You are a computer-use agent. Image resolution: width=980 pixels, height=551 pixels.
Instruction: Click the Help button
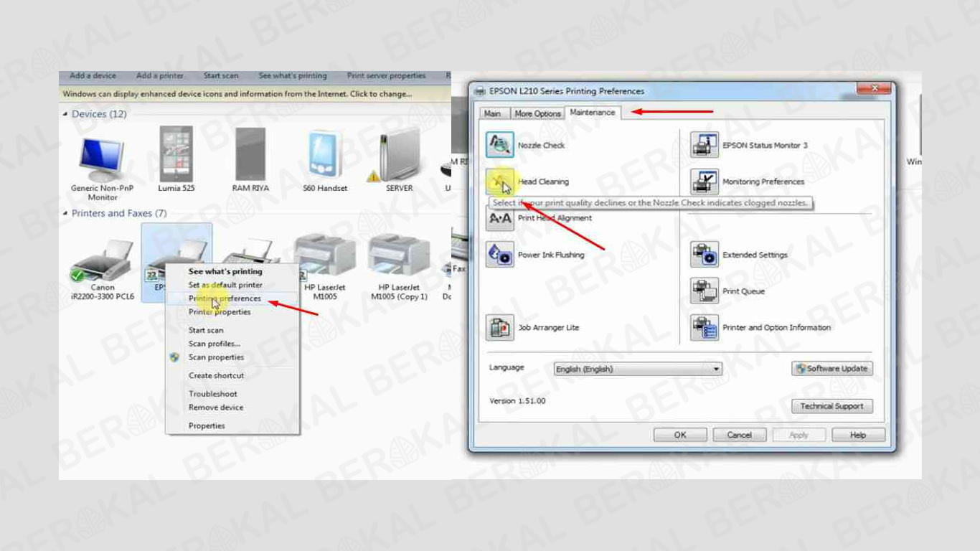click(x=858, y=435)
